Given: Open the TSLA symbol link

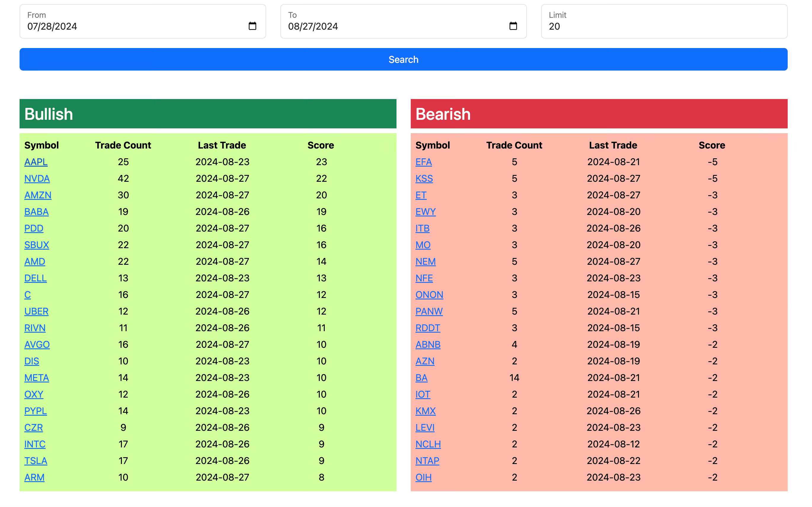Looking at the screenshot, I should [x=36, y=461].
